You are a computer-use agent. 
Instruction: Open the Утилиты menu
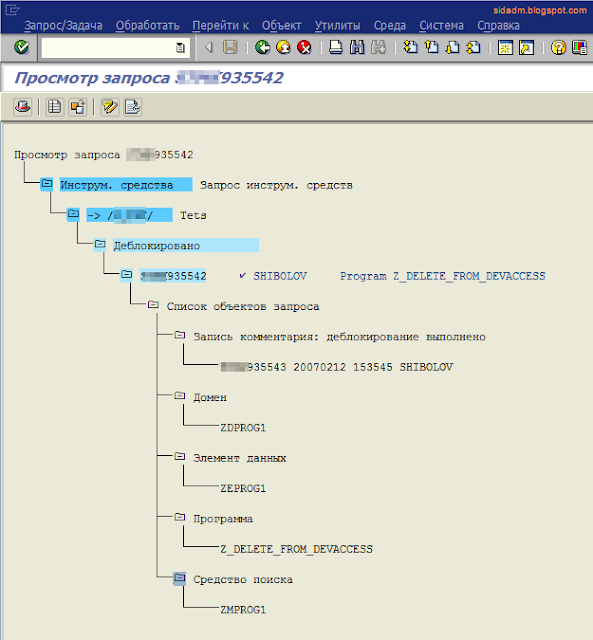(337, 26)
